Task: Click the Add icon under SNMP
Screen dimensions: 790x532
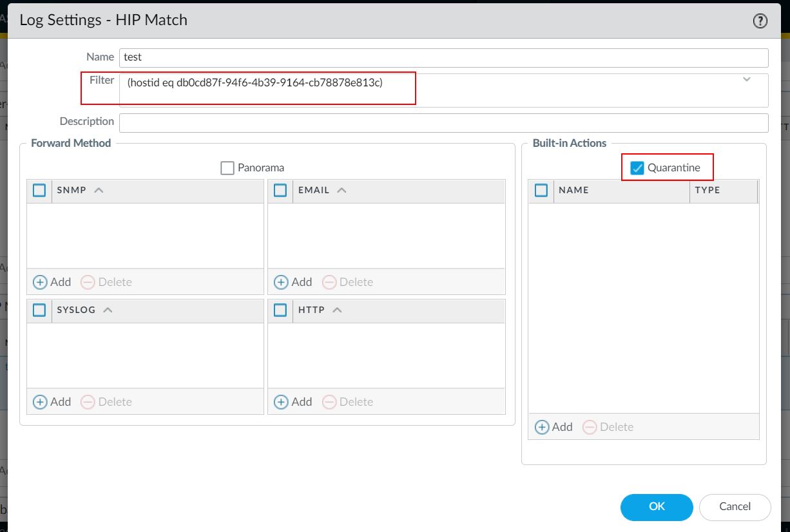Action: [40, 282]
